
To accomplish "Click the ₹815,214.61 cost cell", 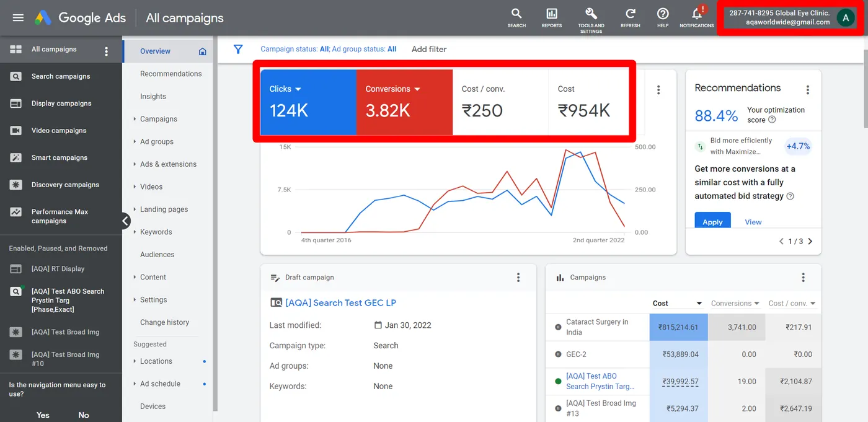I will tap(678, 327).
